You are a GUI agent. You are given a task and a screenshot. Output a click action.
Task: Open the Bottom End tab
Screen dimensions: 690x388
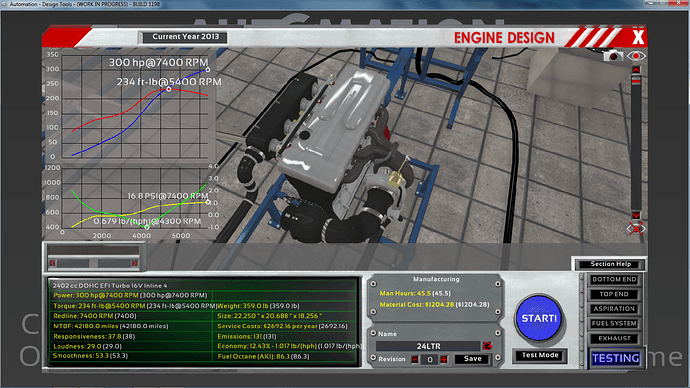tap(614, 279)
